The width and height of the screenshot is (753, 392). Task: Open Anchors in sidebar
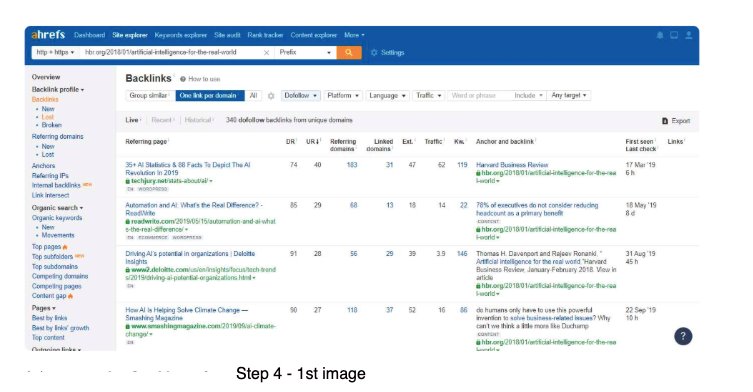(x=43, y=166)
